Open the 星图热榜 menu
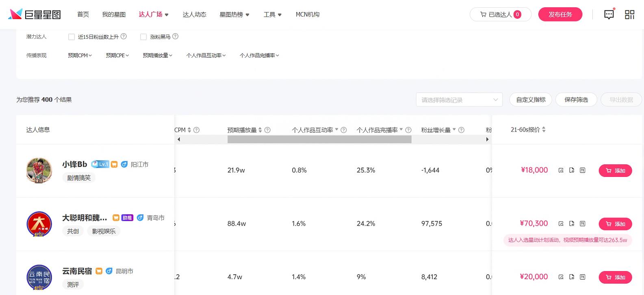Screen dimensions: 644x295 [x=234, y=15]
